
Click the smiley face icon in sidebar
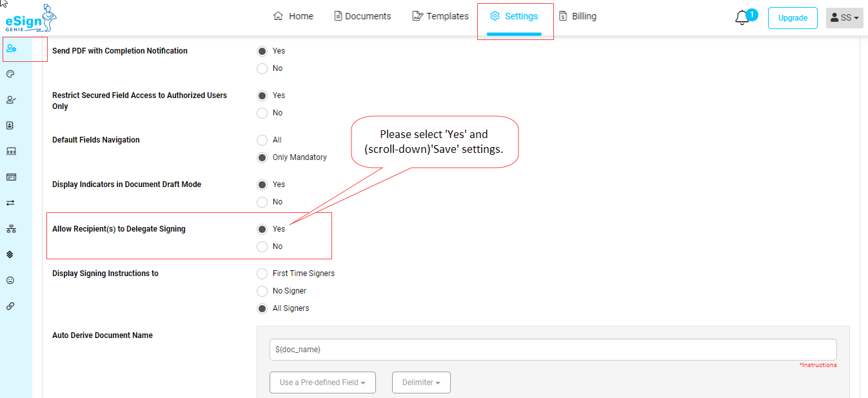[10, 281]
